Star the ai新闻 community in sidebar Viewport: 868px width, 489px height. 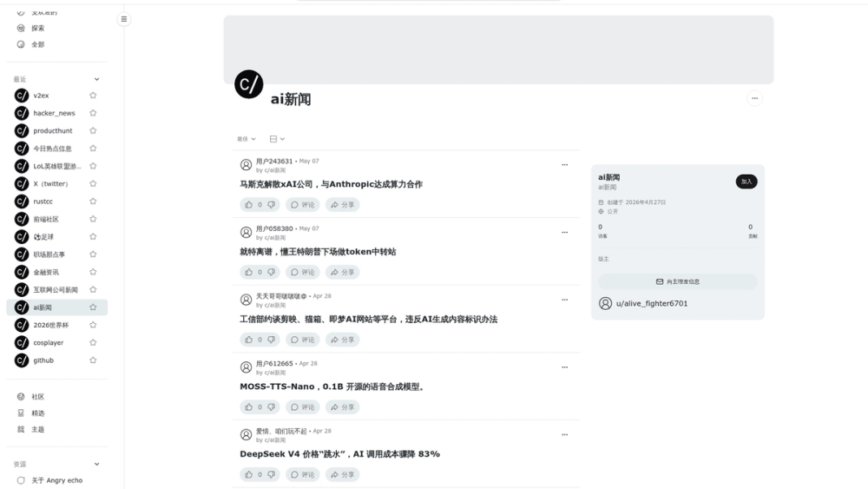coord(93,307)
